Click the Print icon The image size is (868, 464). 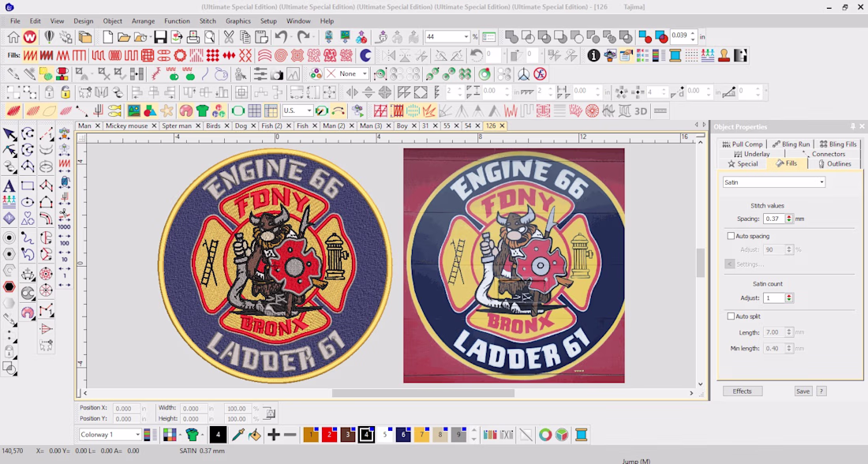coord(193,37)
